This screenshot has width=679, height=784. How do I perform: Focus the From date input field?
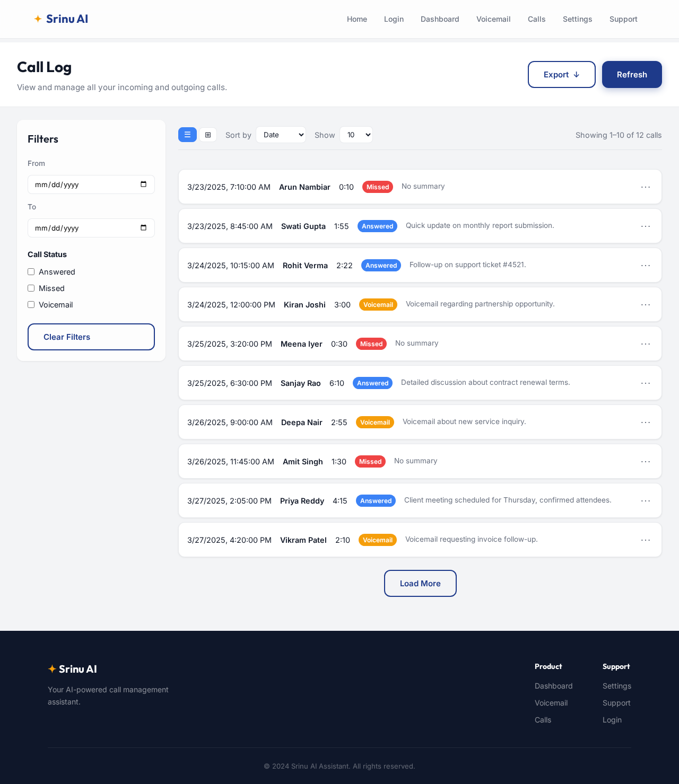point(91,184)
